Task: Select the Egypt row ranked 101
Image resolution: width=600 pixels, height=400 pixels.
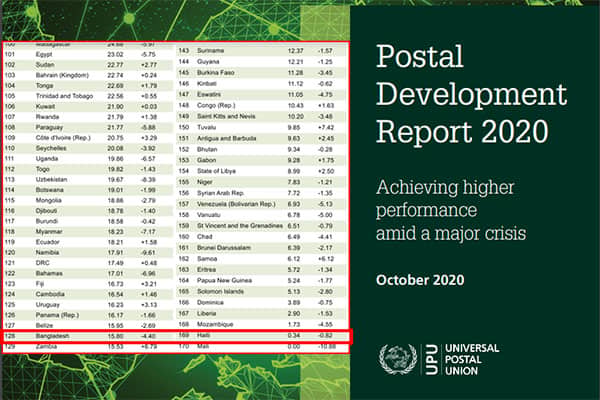Action: tap(88, 54)
